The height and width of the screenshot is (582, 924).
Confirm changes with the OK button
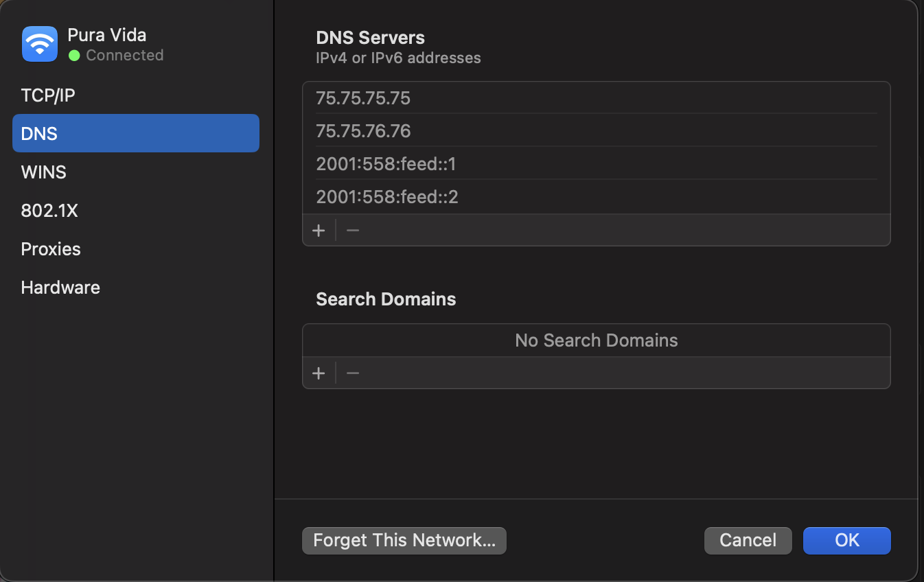pos(846,540)
